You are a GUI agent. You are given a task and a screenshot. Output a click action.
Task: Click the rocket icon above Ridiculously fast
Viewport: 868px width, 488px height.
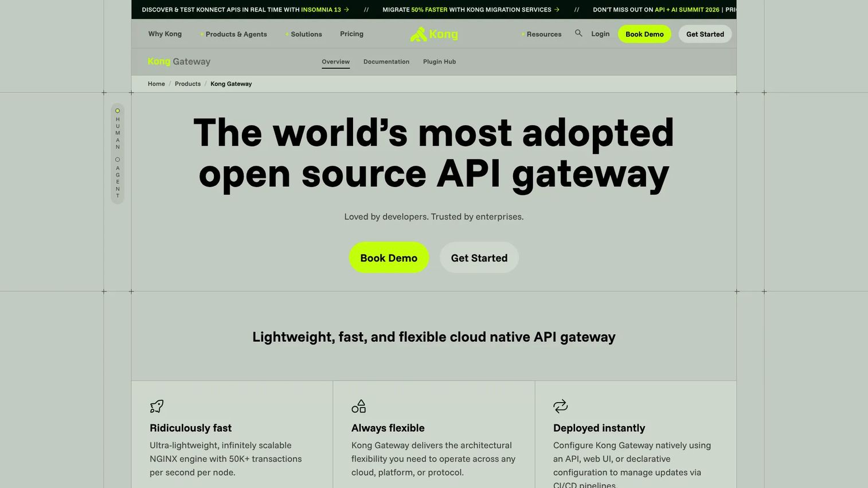coord(157,406)
